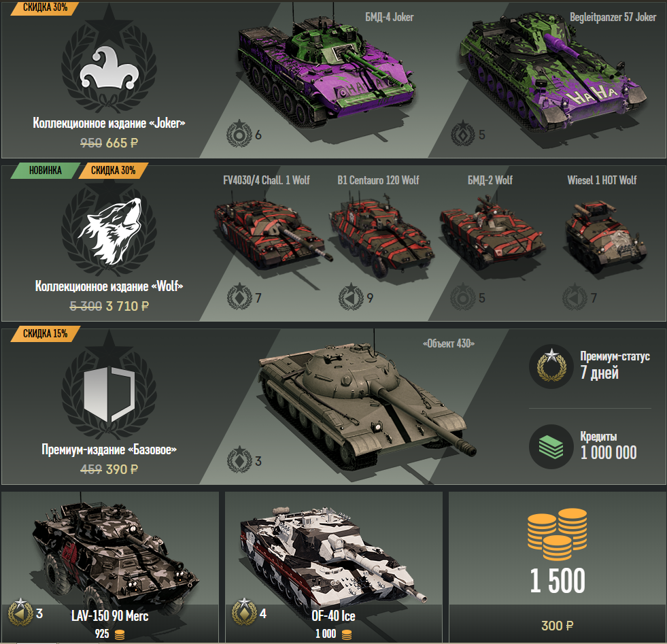
Task: Click the howling Wolf emblem icon
Action: click(109, 231)
